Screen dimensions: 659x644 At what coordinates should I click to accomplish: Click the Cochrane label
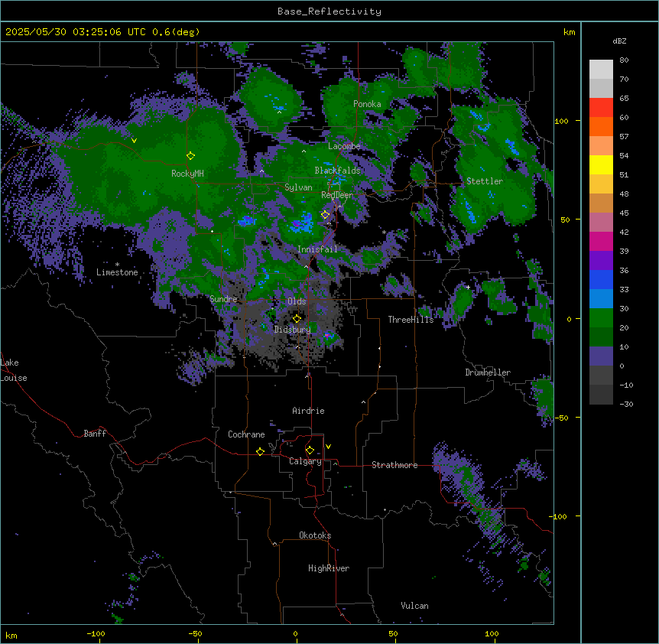point(246,434)
